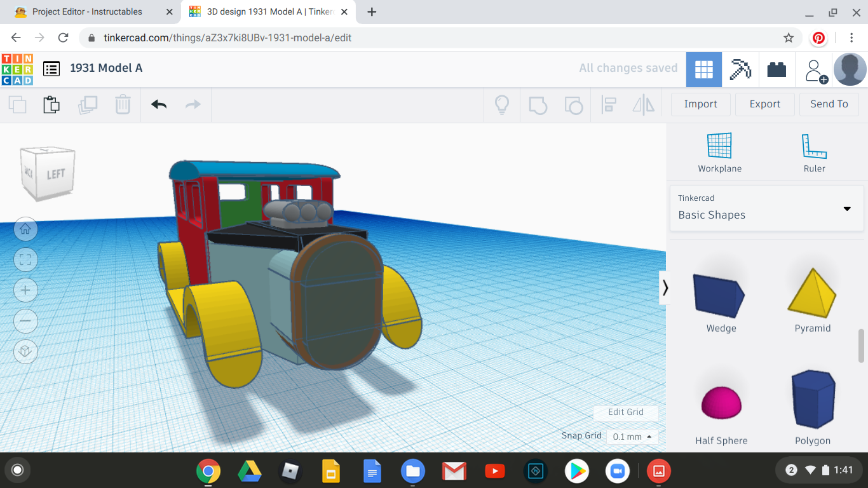Switch the design to Blocks mode with the pickaxe

741,69
